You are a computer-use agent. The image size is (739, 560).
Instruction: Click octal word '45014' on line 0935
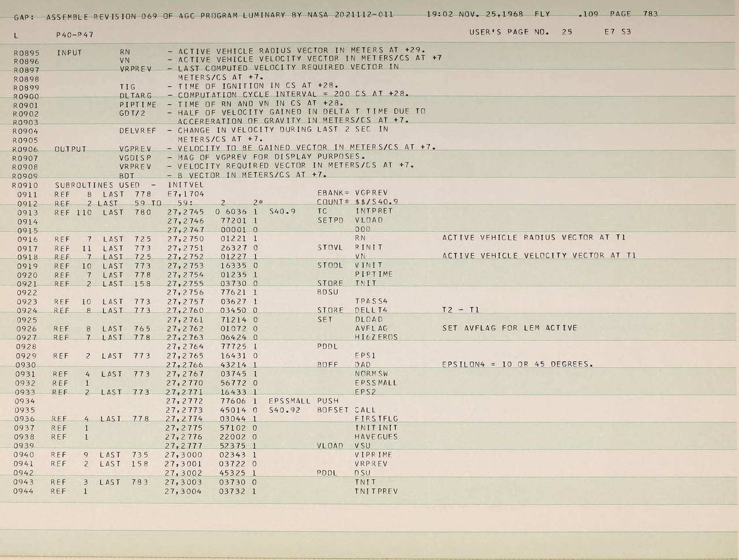tap(233, 410)
